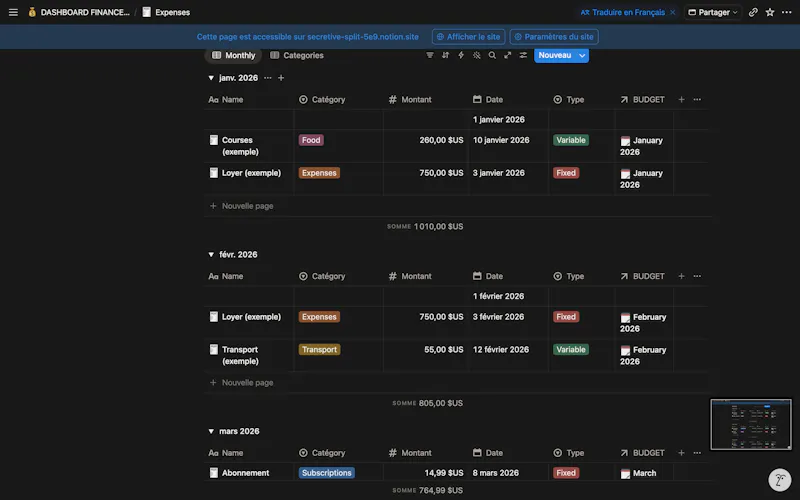Add a property column in janv. 2026 table
800x500 pixels.
click(x=681, y=99)
